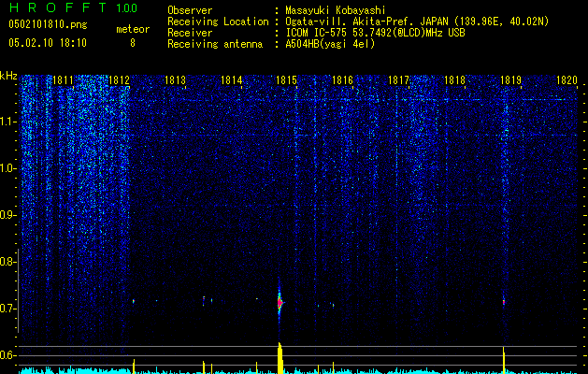Click the meteor count value 8
588x374 pixels.
(133, 43)
